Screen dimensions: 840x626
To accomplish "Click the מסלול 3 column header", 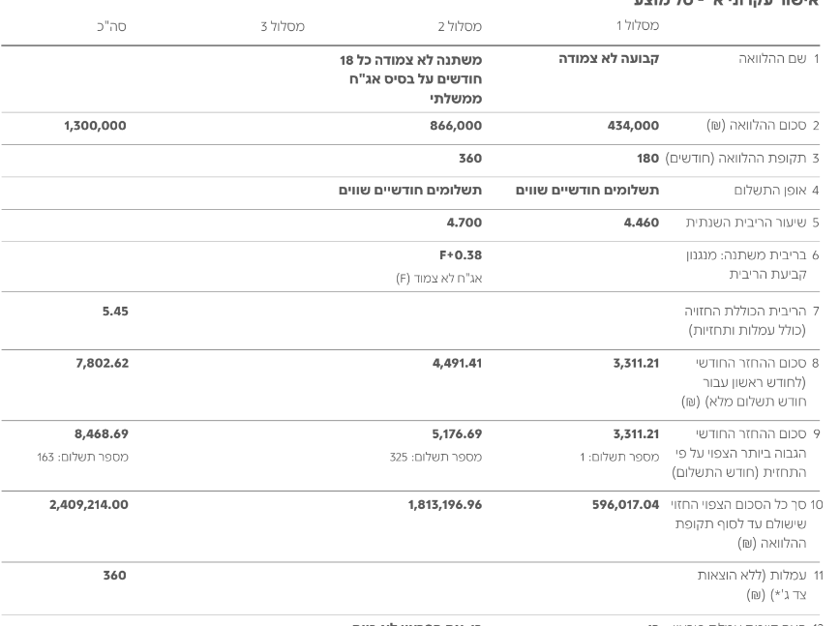I will point(283,26).
